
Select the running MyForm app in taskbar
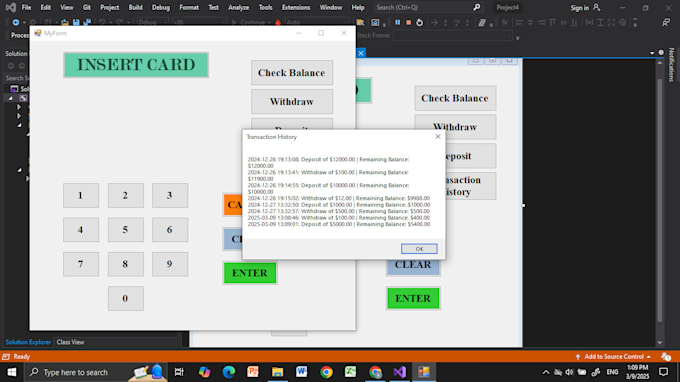[x=424, y=372]
